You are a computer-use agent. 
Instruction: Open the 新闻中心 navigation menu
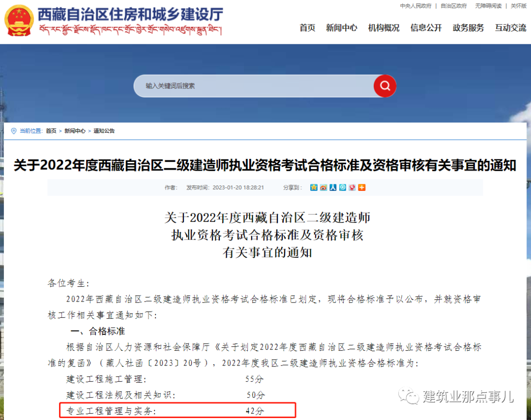(x=342, y=28)
